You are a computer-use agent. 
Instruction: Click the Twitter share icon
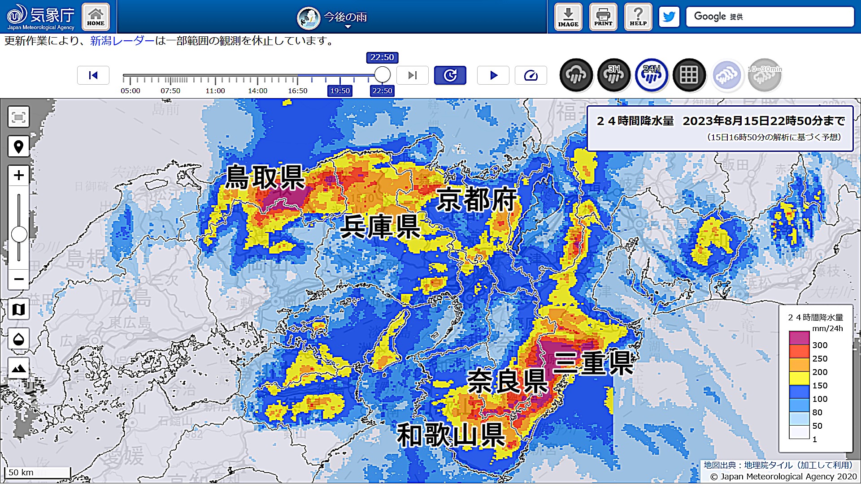tap(669, 17)
